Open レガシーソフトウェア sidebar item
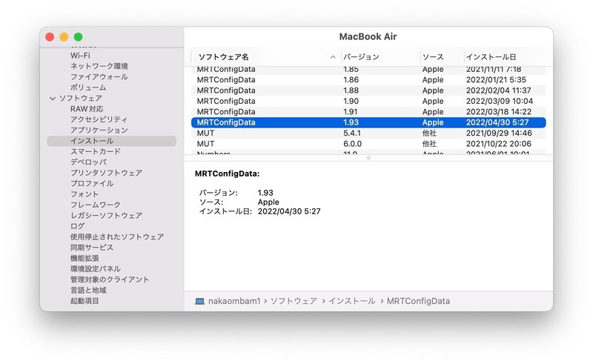 click(106, 216)
